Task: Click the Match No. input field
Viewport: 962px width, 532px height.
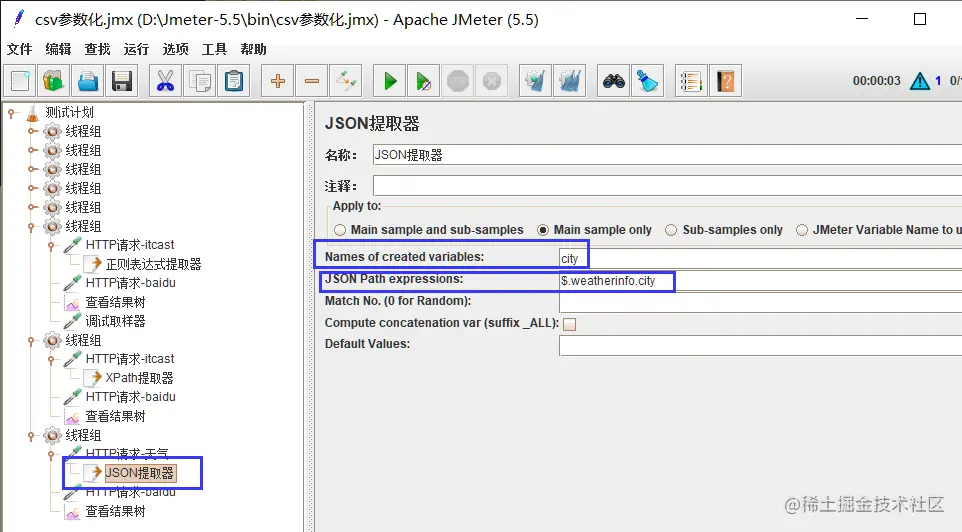Action: [x=760, y=302]
